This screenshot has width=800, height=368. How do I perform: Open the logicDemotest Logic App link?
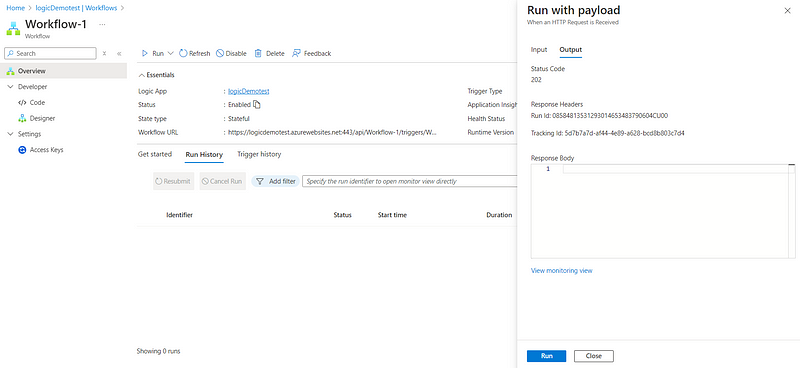tap(248, 91)
